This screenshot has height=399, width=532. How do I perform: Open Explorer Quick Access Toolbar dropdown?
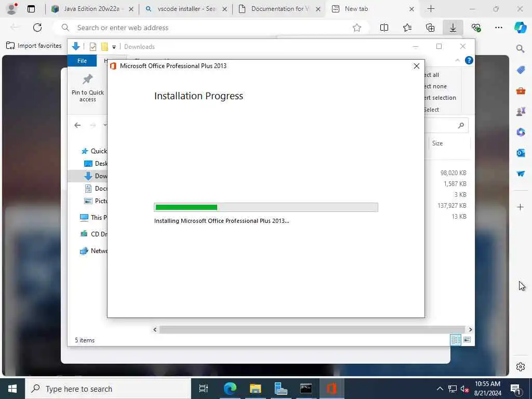click(x=114, y=47)
